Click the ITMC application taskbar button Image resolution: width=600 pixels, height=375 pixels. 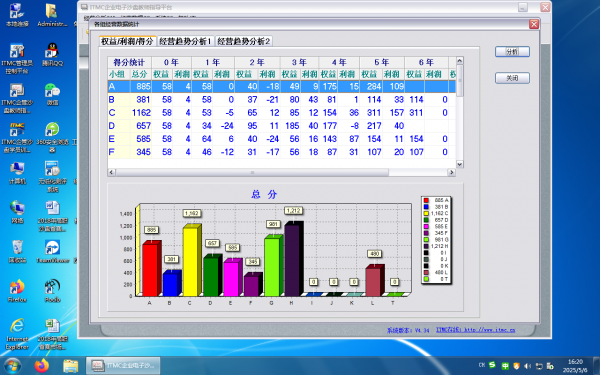[x=123, y=366]
